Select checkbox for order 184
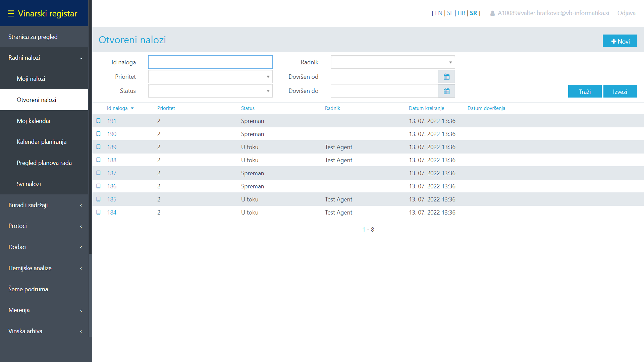 [99, 212]
